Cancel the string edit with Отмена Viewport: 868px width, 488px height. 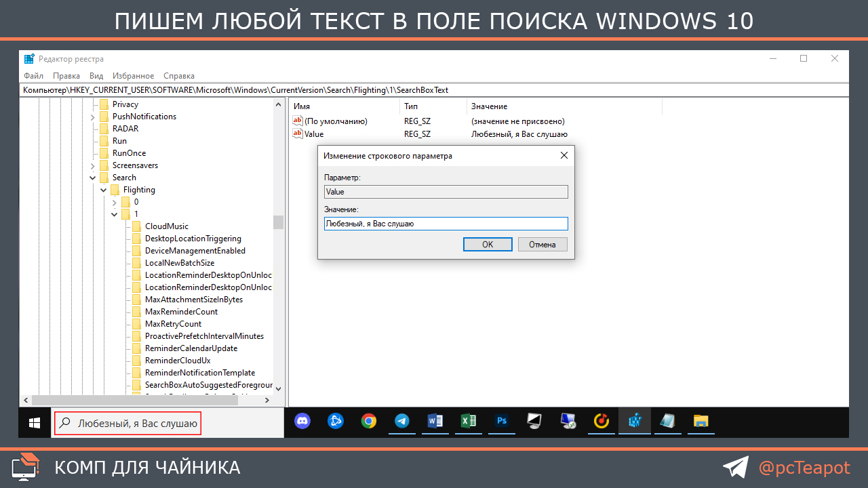542,245
